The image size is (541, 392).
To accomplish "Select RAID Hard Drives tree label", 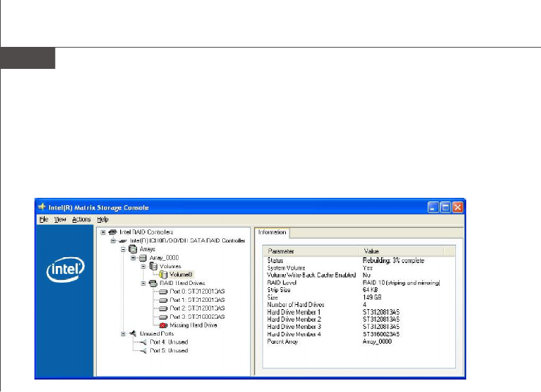I will (183, 284).
